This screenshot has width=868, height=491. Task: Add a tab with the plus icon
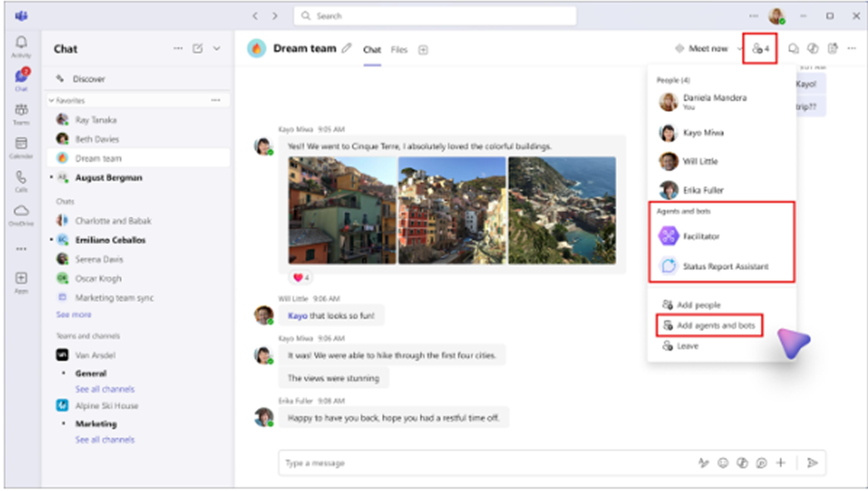pyautogui.click(x=423, y=50)
